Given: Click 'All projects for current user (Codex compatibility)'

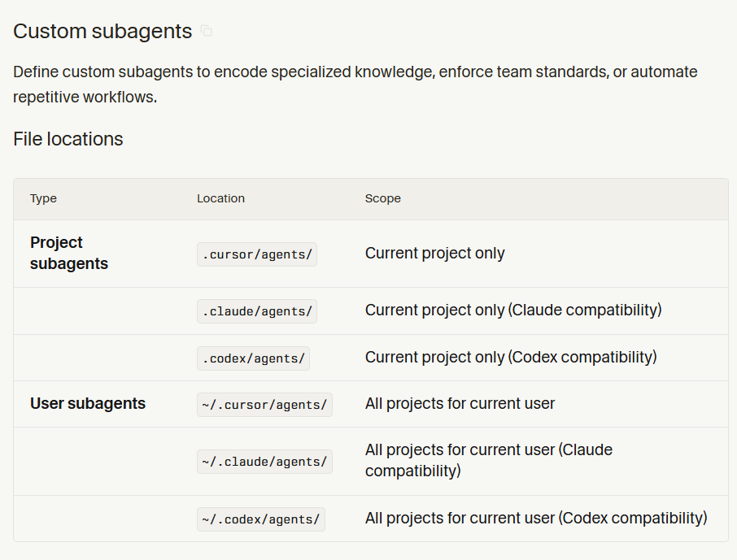Looking at the screenshot, I should click(x=536, y=519).
